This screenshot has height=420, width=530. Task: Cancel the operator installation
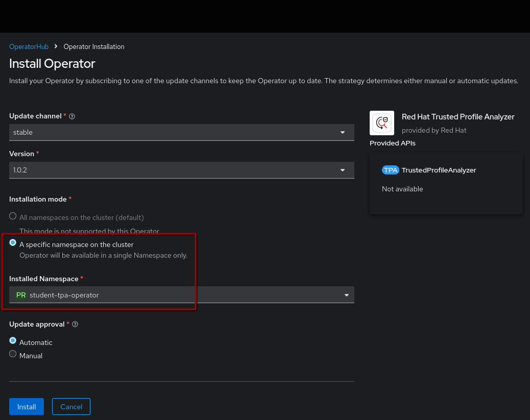pyautogui.click(x=71, y=407)
